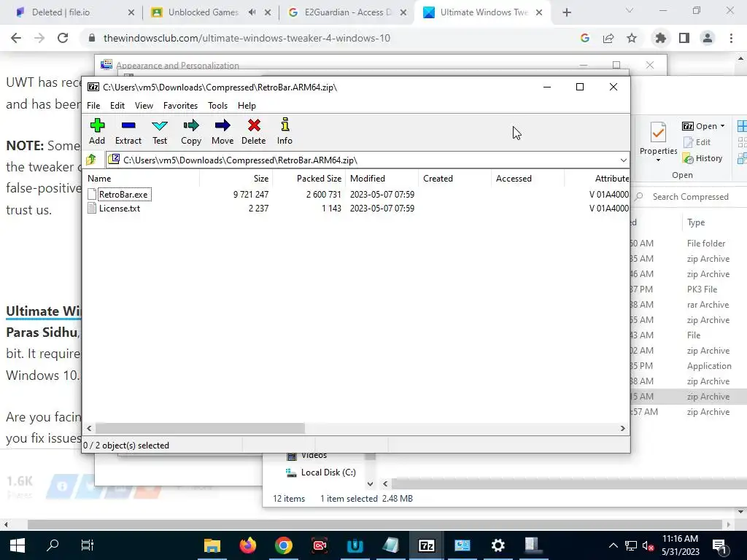The image size is (747, 560).
Task: Open Settings gear on the taskbar
Action: (498, 545)
